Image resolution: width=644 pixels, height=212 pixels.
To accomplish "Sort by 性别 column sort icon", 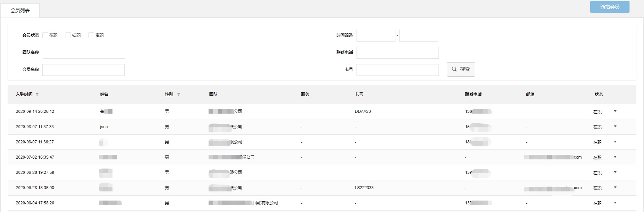I will tap(178, 94).
